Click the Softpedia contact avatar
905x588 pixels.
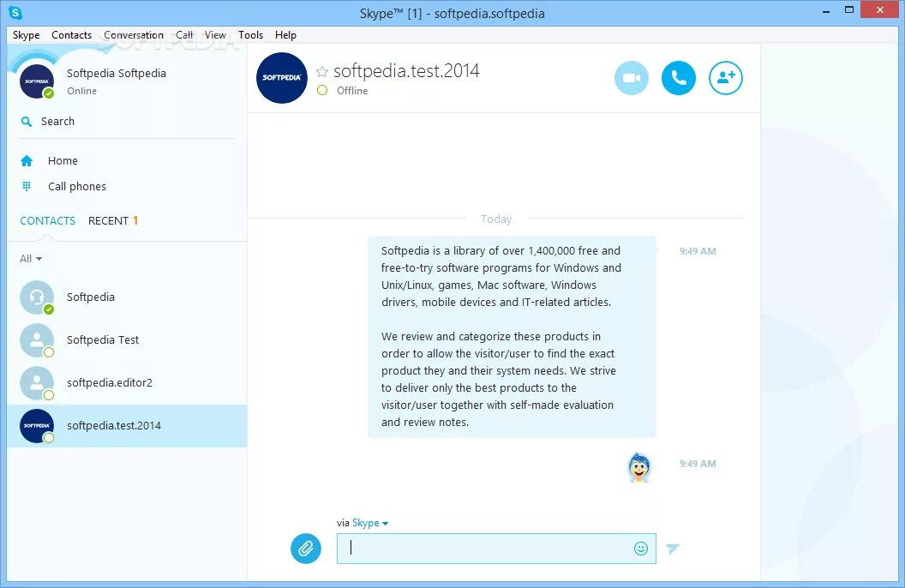click(37, 297)
